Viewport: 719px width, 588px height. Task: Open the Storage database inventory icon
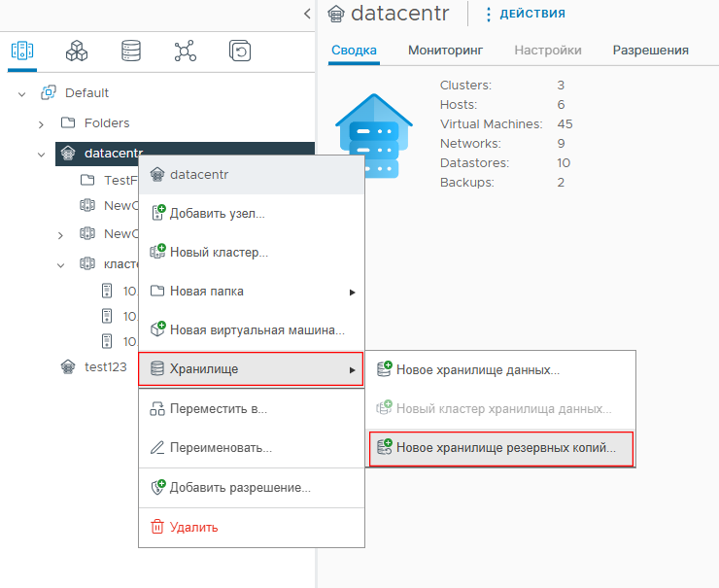131,51
